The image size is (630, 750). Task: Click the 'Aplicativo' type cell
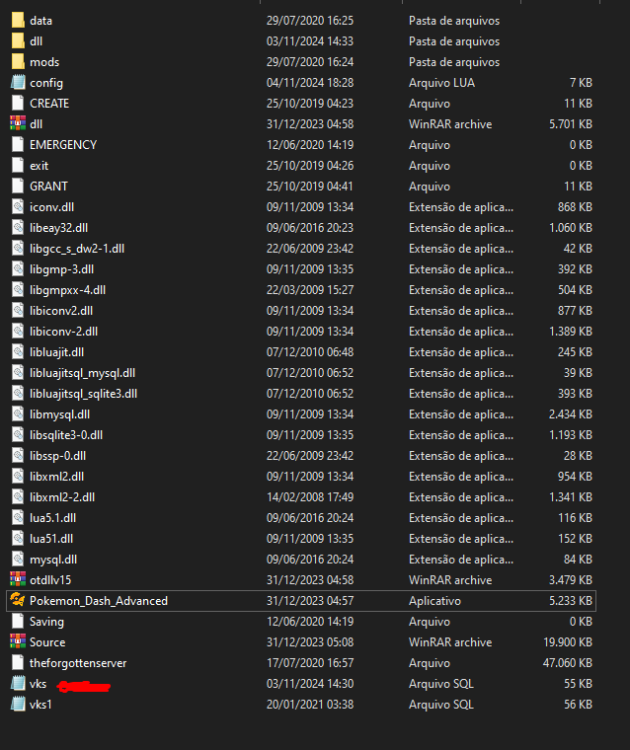point(435,601)
